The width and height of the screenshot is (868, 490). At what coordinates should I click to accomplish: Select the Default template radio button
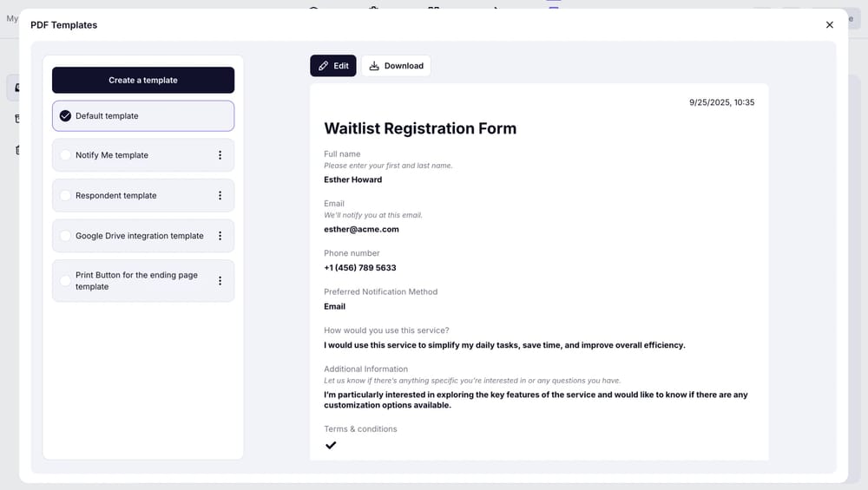point(65,116)
